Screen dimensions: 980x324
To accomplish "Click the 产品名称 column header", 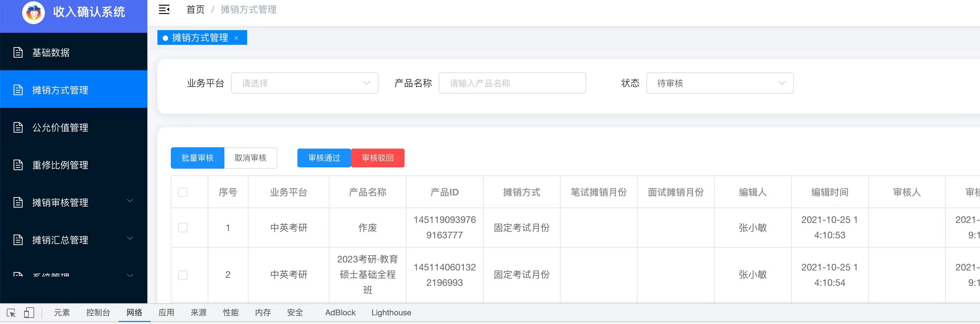I will tap(368, 192).
